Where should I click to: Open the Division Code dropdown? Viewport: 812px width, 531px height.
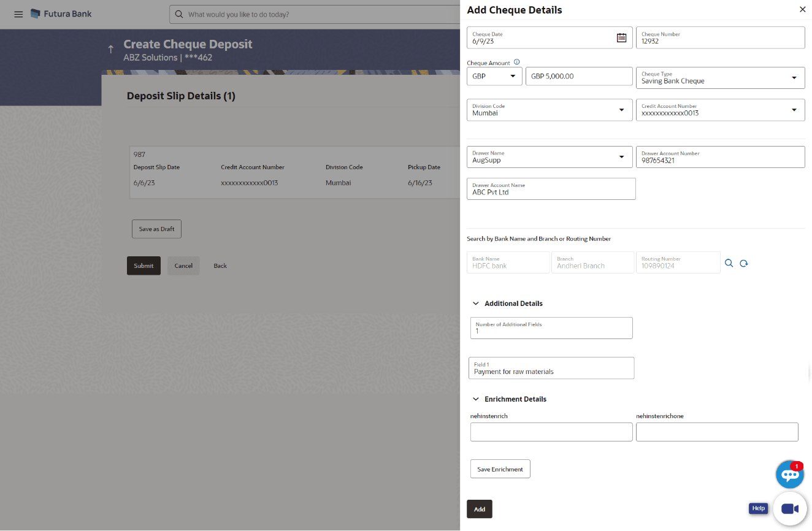[x=549, y=110]
